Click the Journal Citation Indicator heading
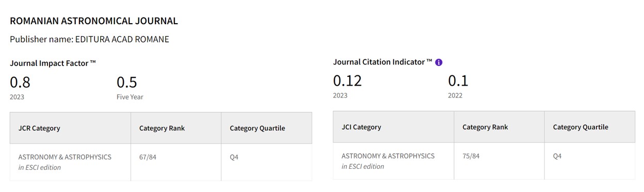644x192 pixels. tap(382, 62)
